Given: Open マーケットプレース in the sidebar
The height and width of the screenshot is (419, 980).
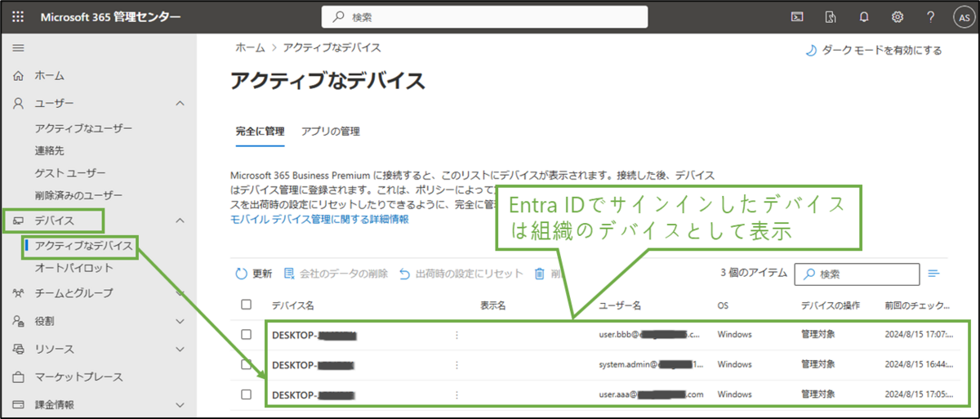Looking at the screenshot, I should [79, 377].
